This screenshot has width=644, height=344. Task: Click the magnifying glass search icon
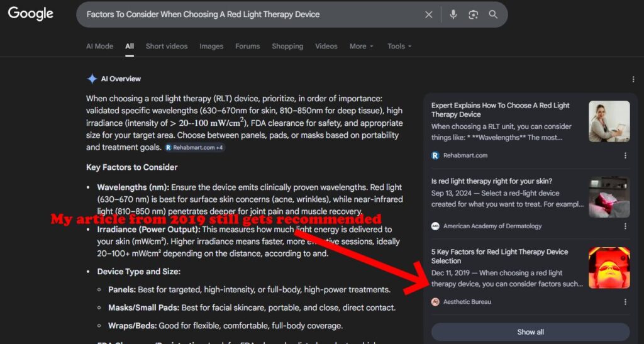click(x=493, y=14)
